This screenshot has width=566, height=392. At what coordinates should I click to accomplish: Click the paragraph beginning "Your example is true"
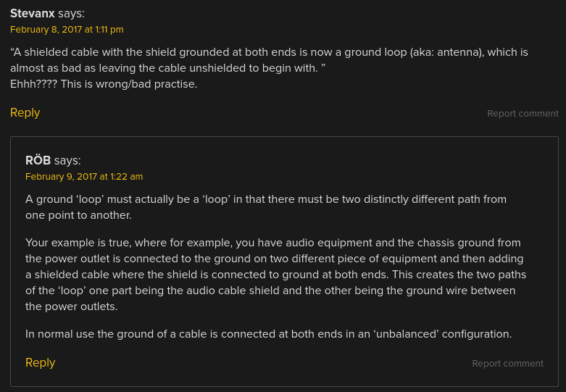(275, 275)
